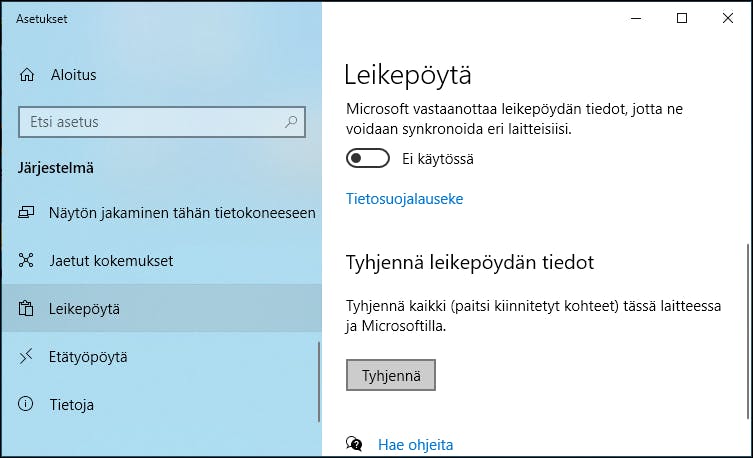
Task: Click the Hae ohjeita help chat icon
Action: tap(354, 444)
